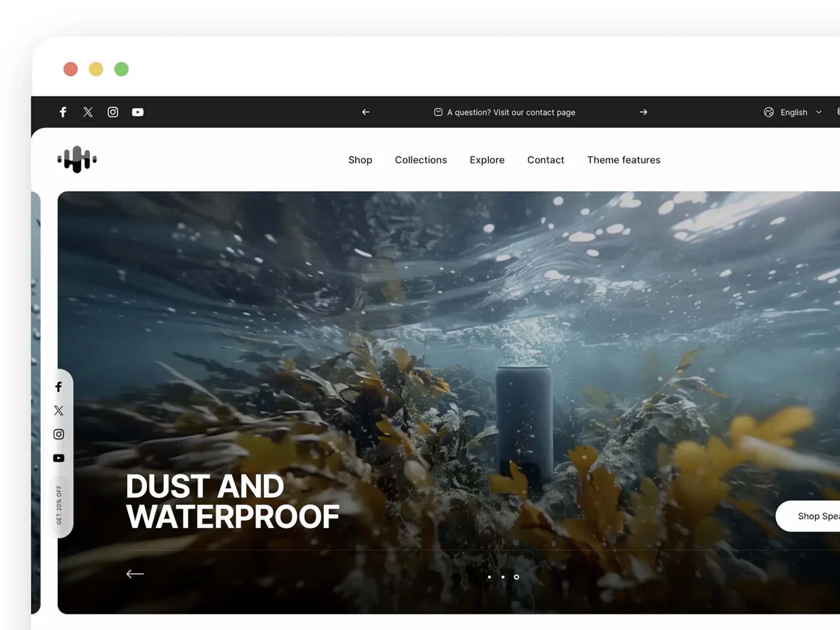Open YouTube link in top black bar
Viewport: 840px width, 630px height.
(138, 112)
